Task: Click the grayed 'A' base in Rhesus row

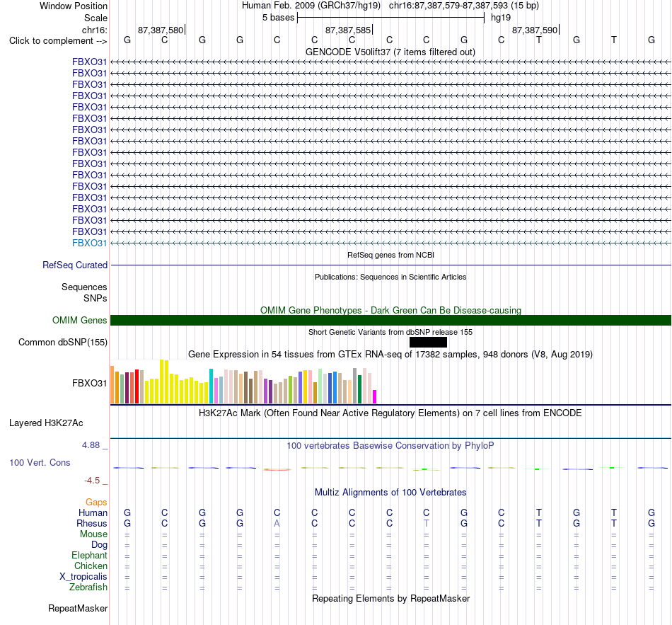Action: coord(277,523)
